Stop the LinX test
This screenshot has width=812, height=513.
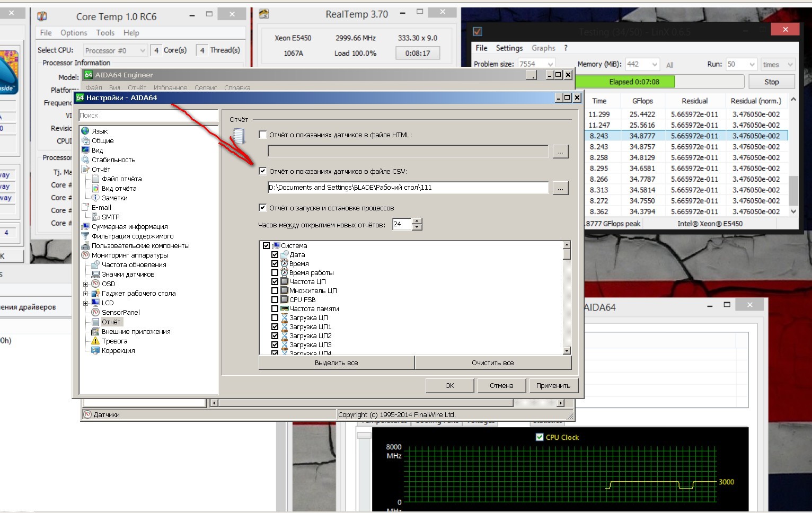[772, 82]
